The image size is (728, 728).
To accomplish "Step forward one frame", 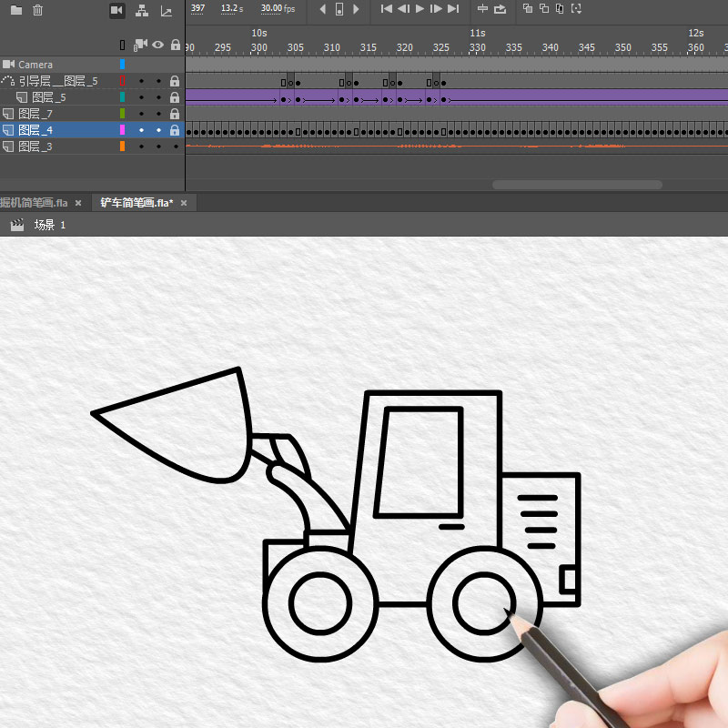I will (x=436, y=9).
